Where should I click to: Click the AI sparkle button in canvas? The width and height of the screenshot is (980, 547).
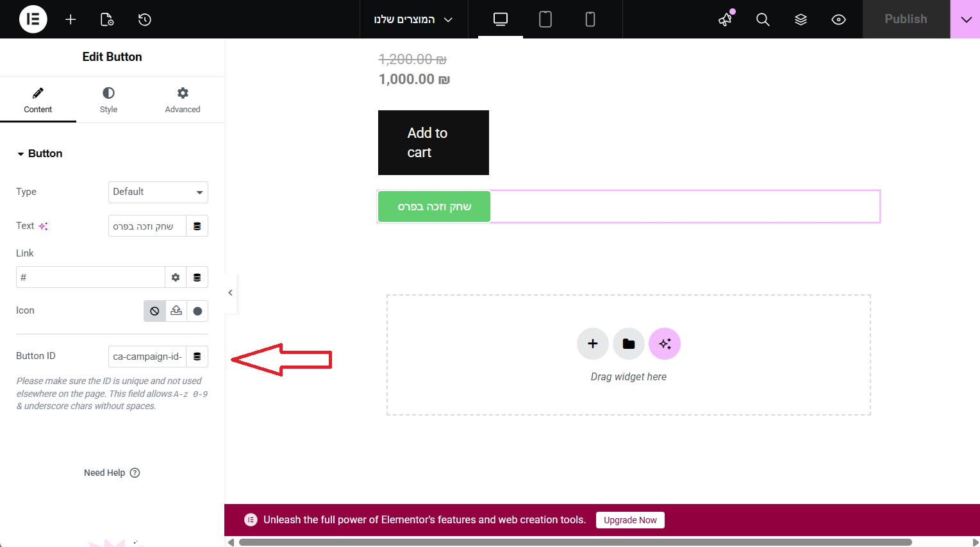point(665,344)
